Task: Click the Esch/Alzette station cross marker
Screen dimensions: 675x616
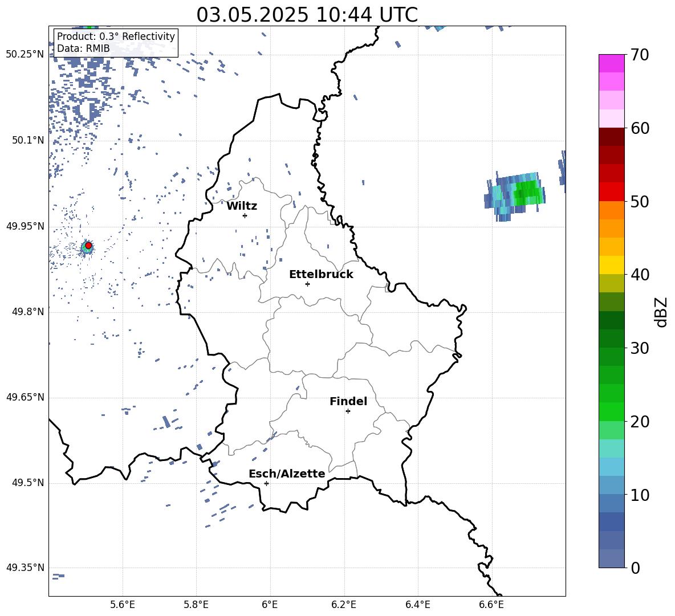Action: [x=266, y=483]
